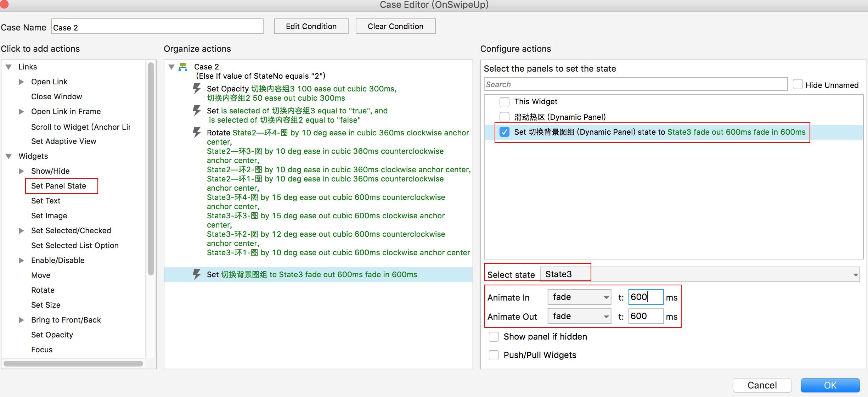Select Set Panel State action
The image size is (868, 397).
59,186
